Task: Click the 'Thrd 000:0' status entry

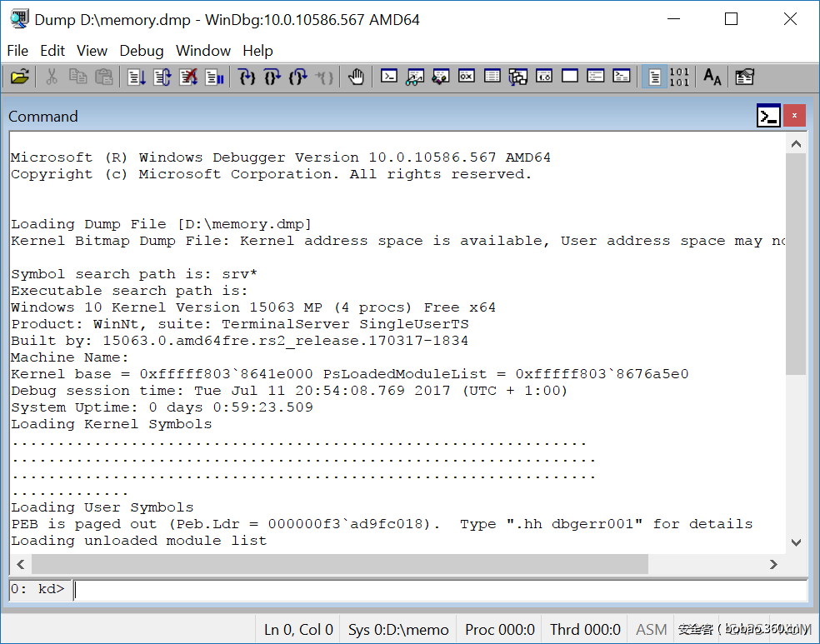Action: click(x=585, y=629)
